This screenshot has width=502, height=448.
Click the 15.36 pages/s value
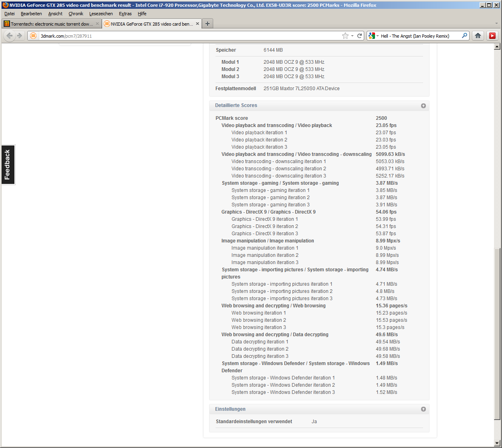(x=391, y=306)
